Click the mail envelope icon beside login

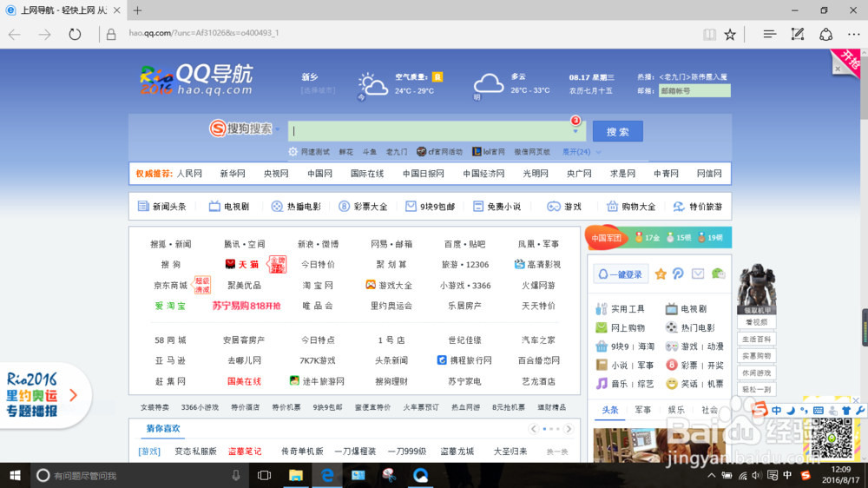tap(698, 274)
